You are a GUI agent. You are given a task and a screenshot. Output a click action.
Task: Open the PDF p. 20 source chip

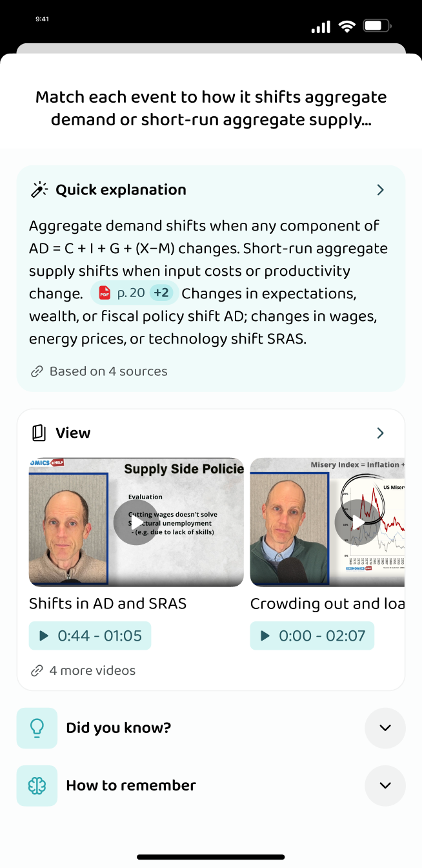[122, 293]
